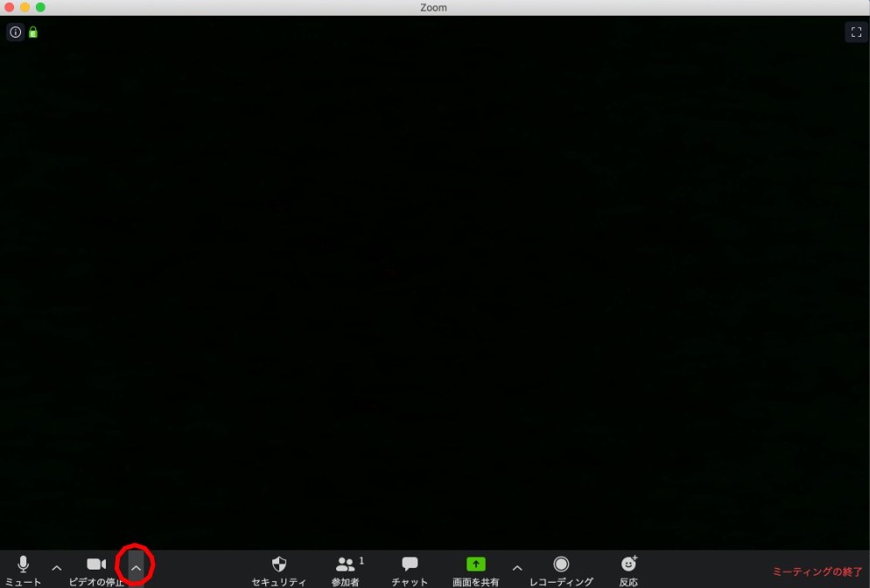870x588 pixels.
Task: Click the green share screen icon
Action: [475, 565]
